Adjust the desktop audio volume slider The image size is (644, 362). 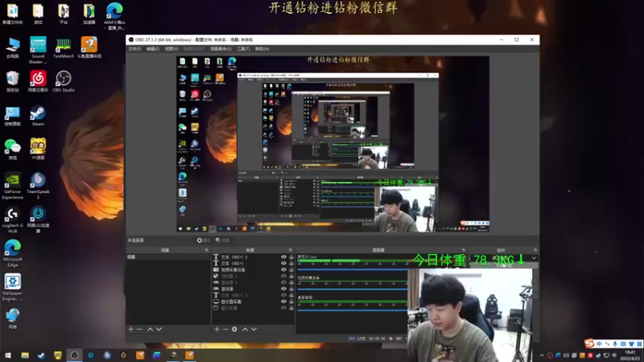352,310
